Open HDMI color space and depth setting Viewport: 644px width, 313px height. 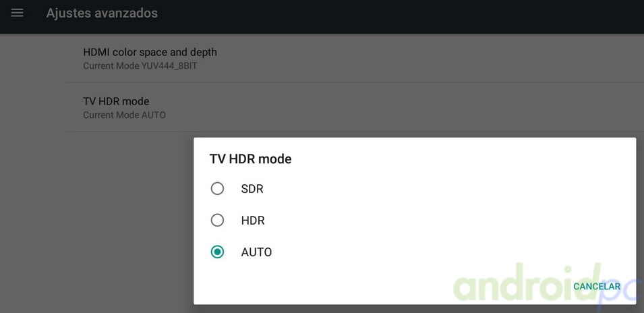(x=355, y=58)
